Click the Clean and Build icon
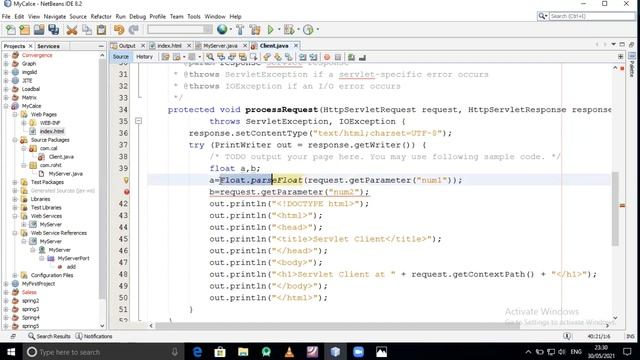640x360 pixels. click(x=255, y=29)
